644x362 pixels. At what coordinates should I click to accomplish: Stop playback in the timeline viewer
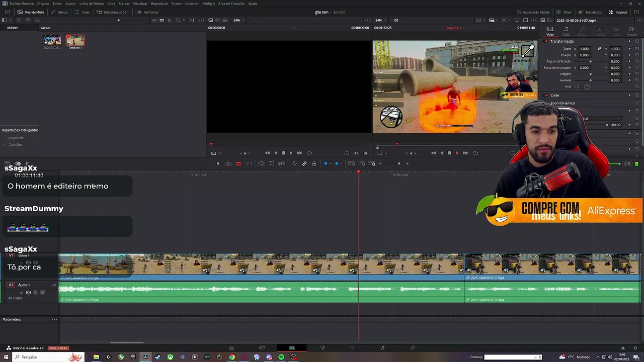point(449,153)
